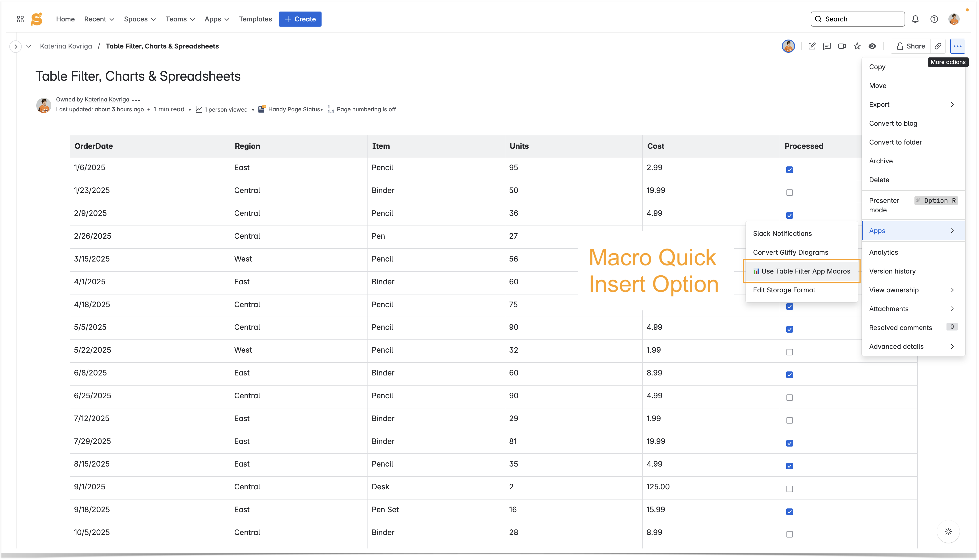Expand the Spaces dropdown in top nav

tap(140, 19)
